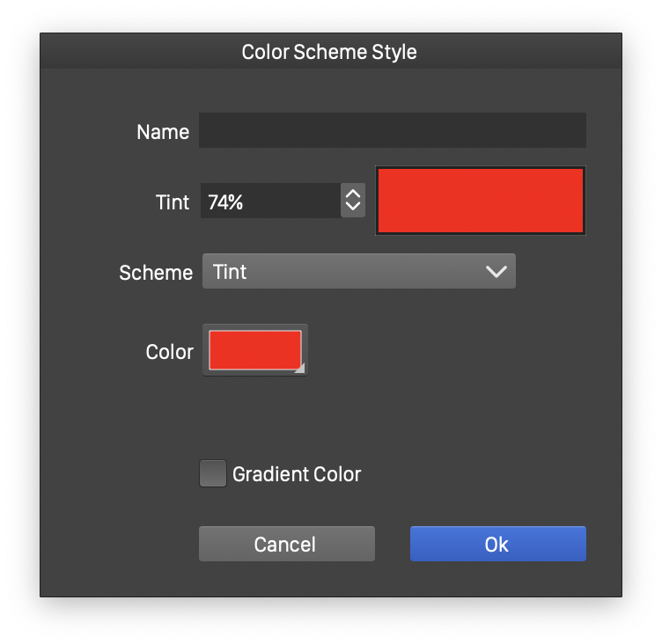This screenshot has width=662, height=644.
Task: Click the large red tint preview box
Action: (x=481, y=201)
